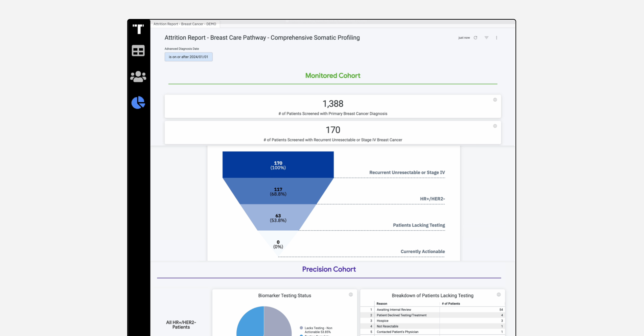Image resolution: width=644 pixels, height=336 pixels.
Task: Click the 63 (53.8%) funnel segment
Action: tap(278, 218)
